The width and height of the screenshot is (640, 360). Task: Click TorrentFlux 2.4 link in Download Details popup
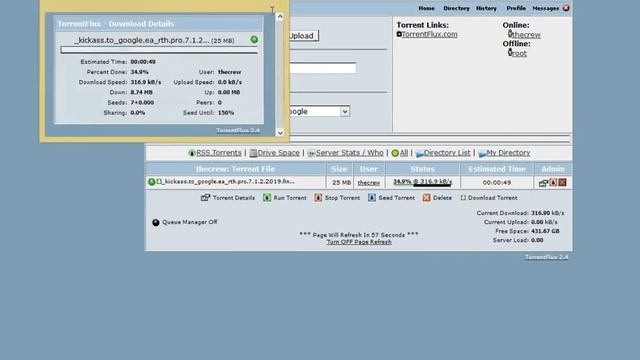[x=238, y=130]
